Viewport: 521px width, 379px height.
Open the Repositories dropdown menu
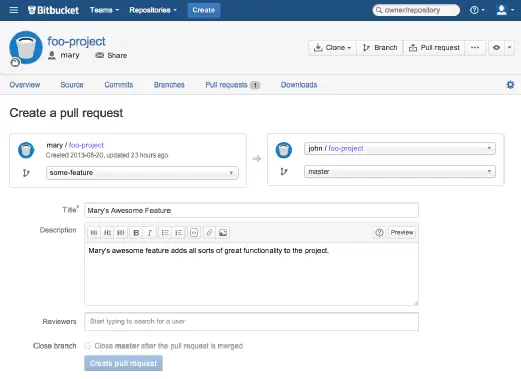[x=153, y=10]
